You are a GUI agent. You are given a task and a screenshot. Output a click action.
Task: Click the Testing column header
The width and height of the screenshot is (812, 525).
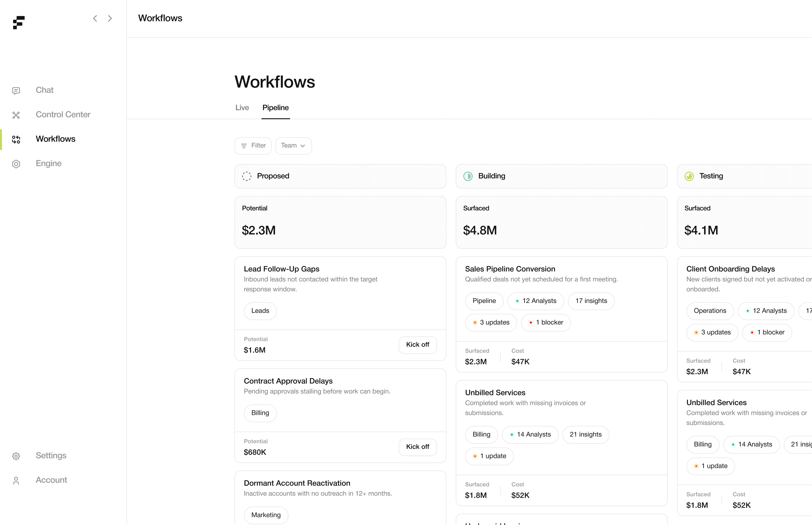click(745, 176)
